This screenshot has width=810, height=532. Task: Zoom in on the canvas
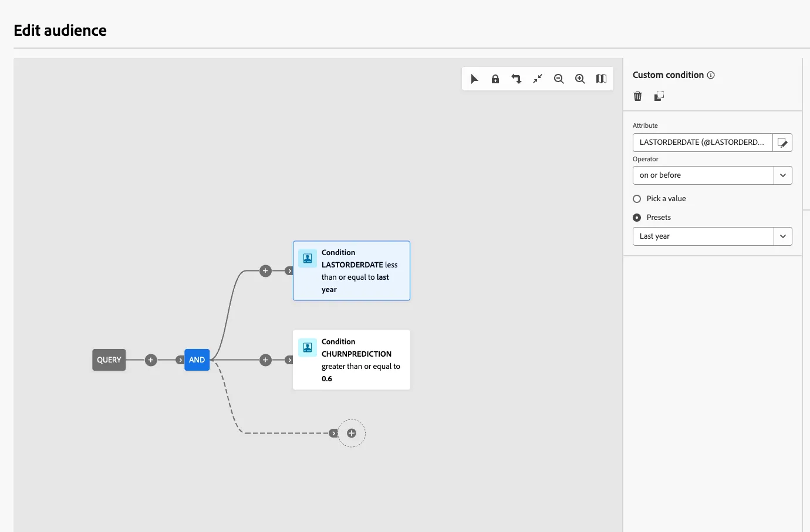click(580, 79)
